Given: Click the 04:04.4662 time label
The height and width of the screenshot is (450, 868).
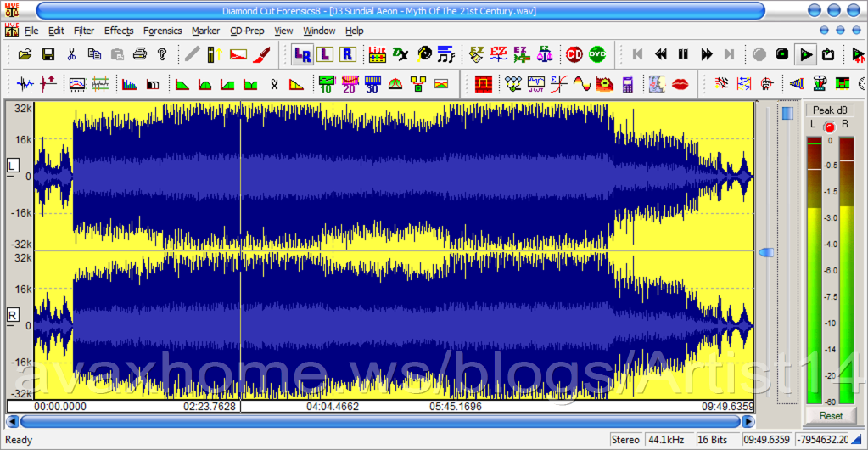Looking at the screenshot, I should click(333, 407).
